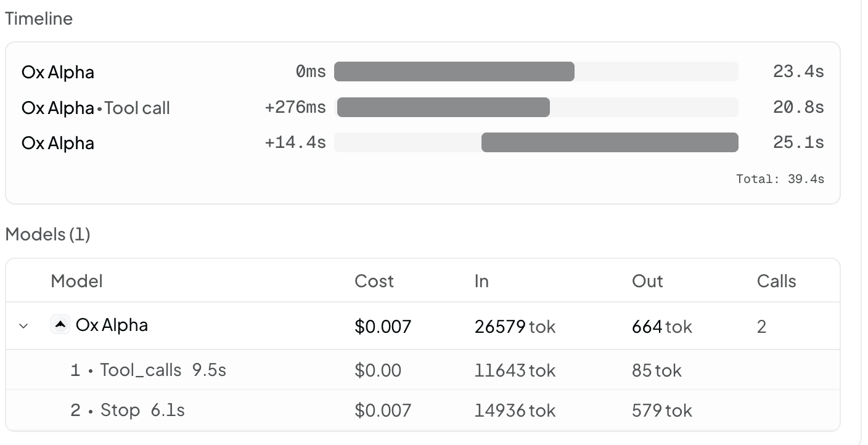Click the Models (1) section heading
The height and width of the screenshot is (445, 868).
pyautogui.click(x=48, y=234)
